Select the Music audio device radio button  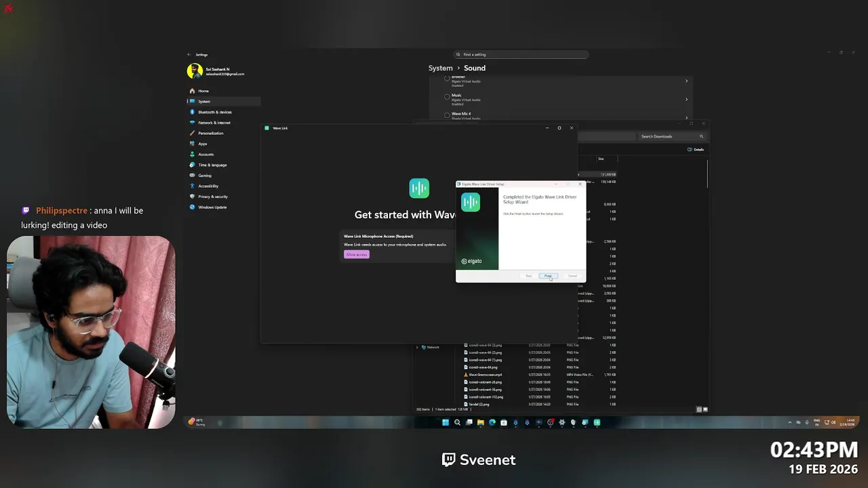point(447,97)
